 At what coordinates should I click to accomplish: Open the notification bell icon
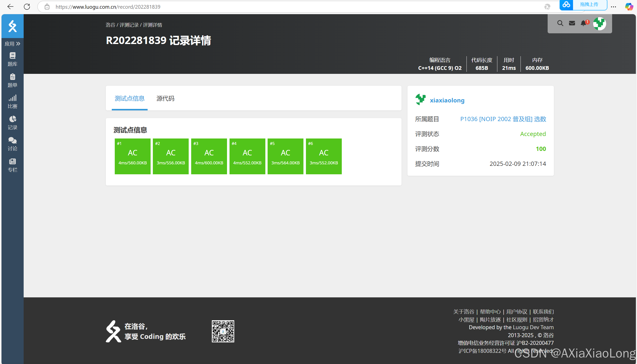(583, 23)
